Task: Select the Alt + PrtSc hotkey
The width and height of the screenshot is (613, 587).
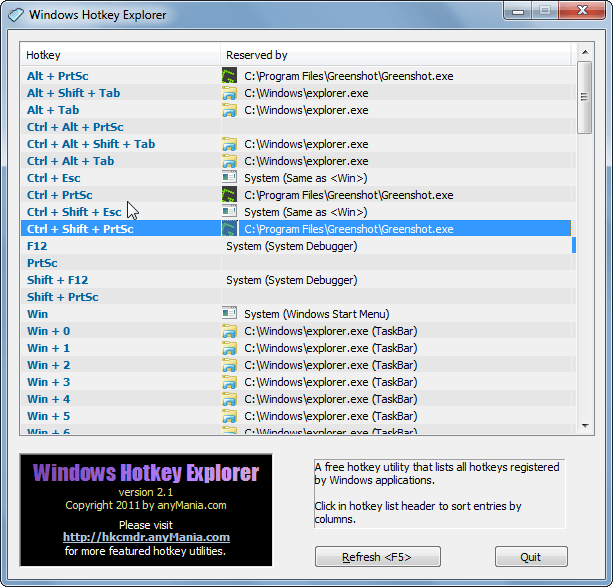Action: (57, 76)
